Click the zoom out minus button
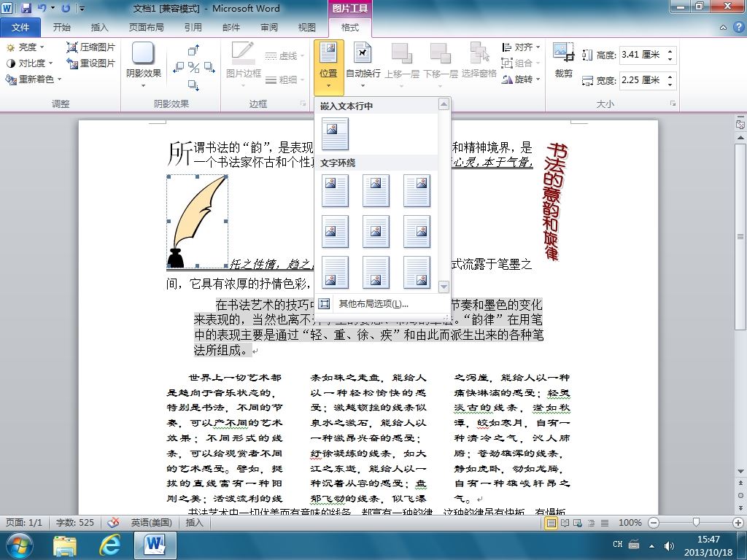This screenshot has width=747, height=560. (x=654, y=523)
